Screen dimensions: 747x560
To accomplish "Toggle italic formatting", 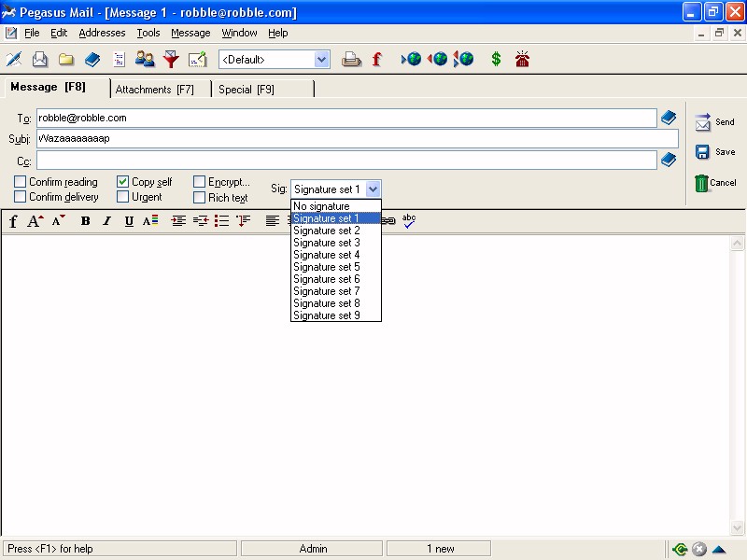I will coord(107,221).
